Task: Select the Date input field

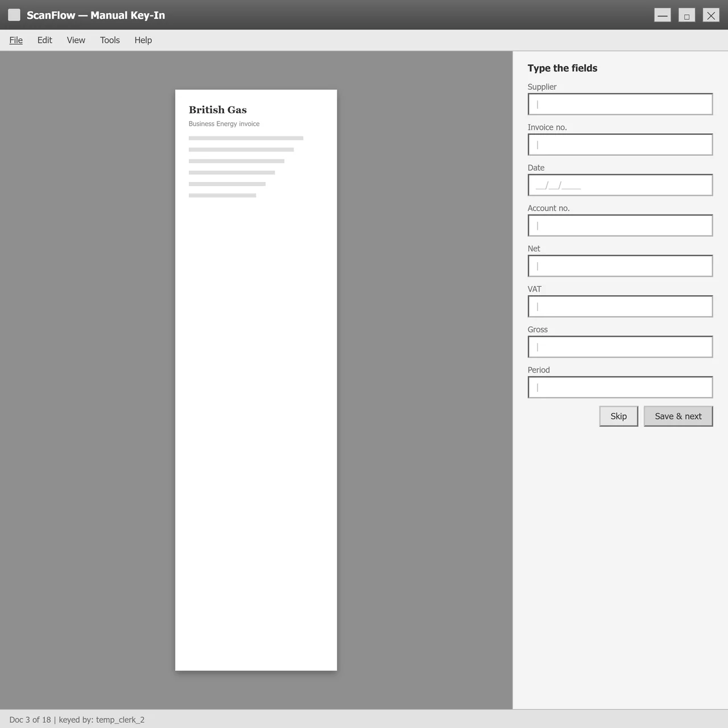Action: point(620,185)
